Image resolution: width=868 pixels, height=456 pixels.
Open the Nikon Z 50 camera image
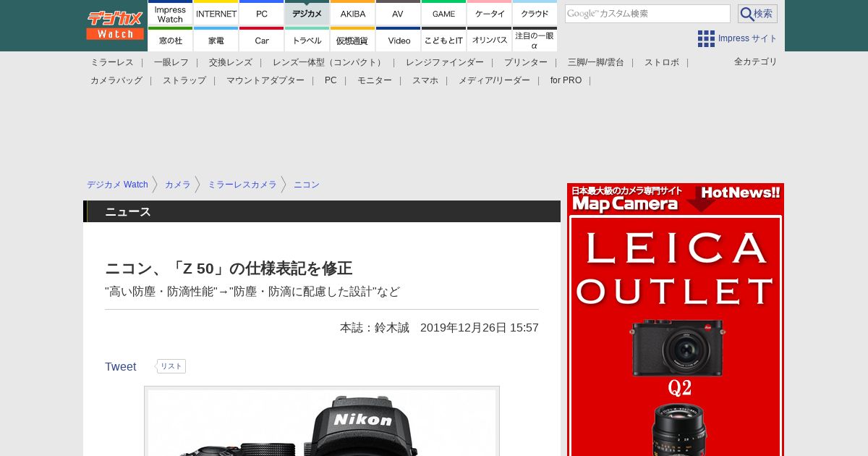pyautogui.click(x=322, y=421)
